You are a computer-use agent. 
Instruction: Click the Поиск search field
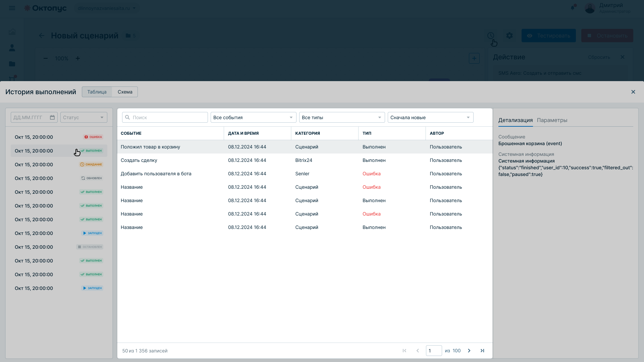pos(165,117)
